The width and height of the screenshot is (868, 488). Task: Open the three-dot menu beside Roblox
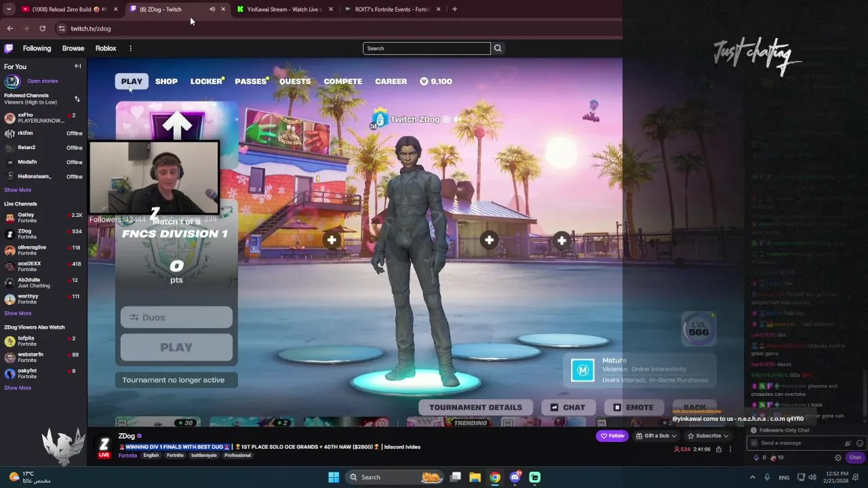[x=130, y=48]
